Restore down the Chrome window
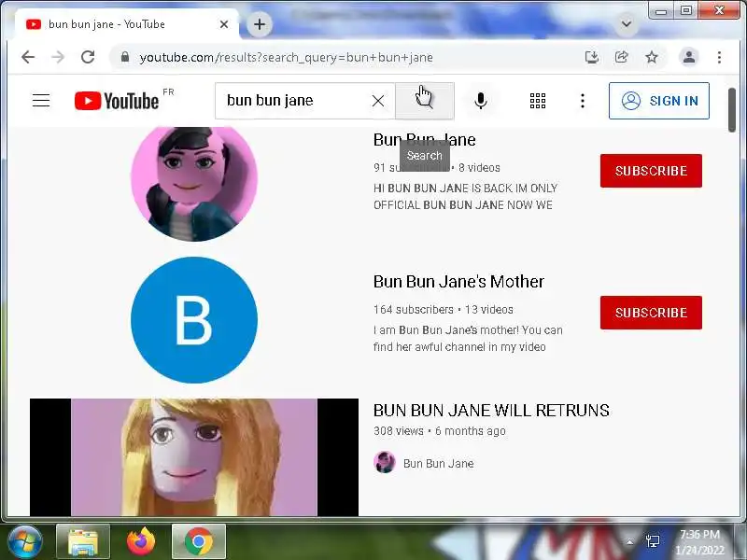The width and height of the screenshot is (747, 560). coord(685,10)
